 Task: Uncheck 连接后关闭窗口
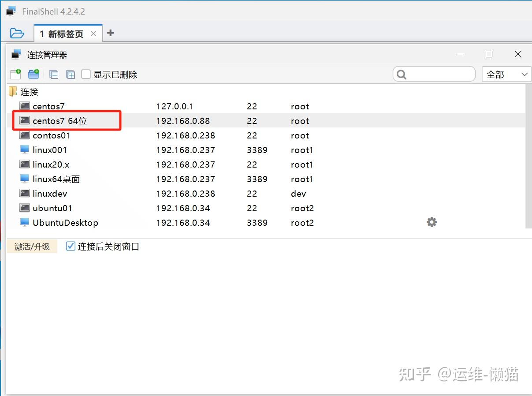[x=70, y=247]
